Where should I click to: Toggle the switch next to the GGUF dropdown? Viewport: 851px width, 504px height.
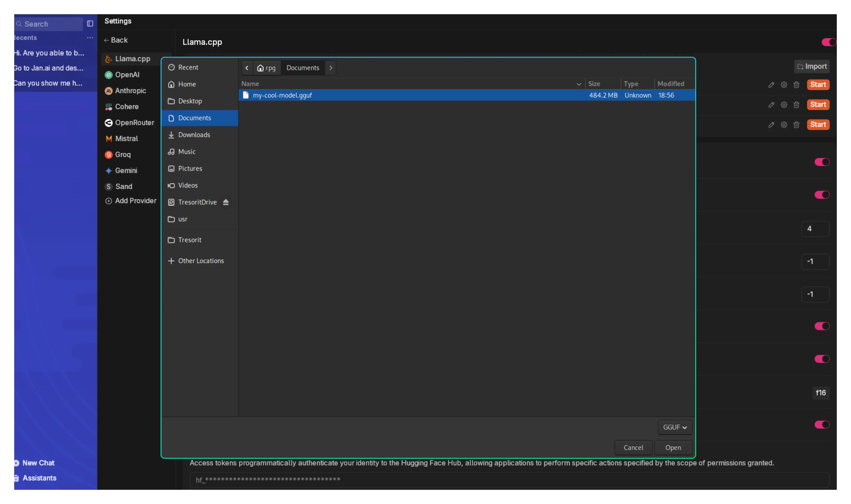click(822, 425)
